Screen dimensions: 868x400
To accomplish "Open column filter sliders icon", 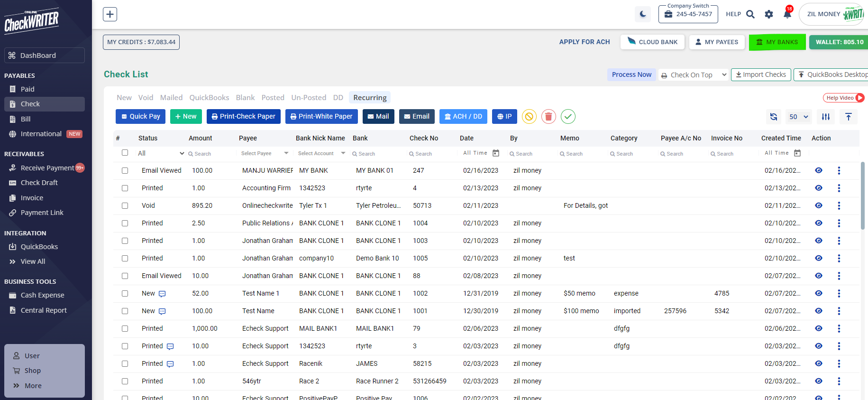I will coord(826,117).
